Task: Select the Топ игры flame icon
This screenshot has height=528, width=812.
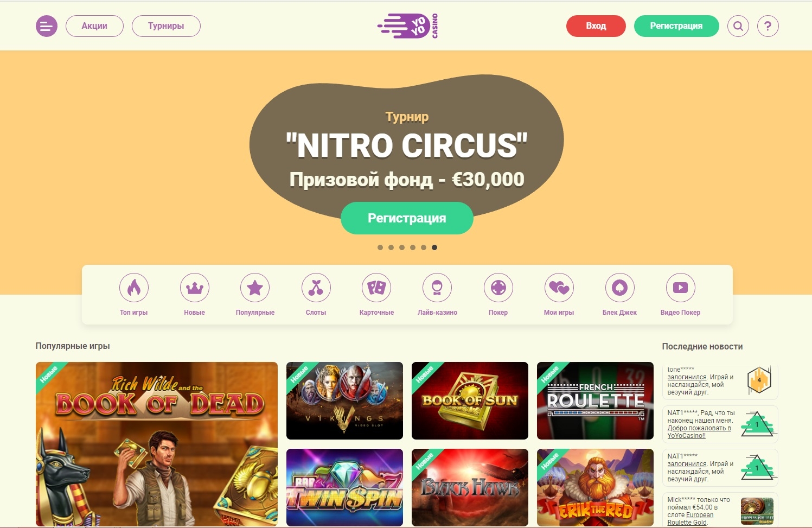Action: pyautogui.click(x=134, y=288)
